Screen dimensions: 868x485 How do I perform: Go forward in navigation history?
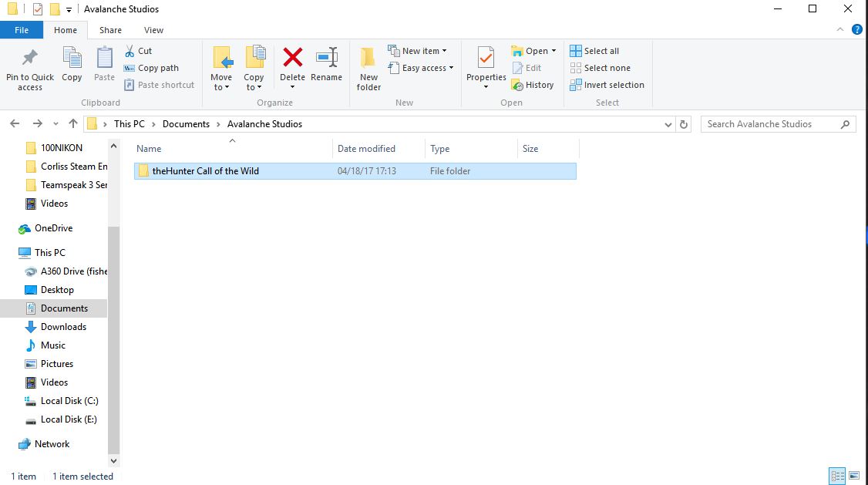[37, 124]
